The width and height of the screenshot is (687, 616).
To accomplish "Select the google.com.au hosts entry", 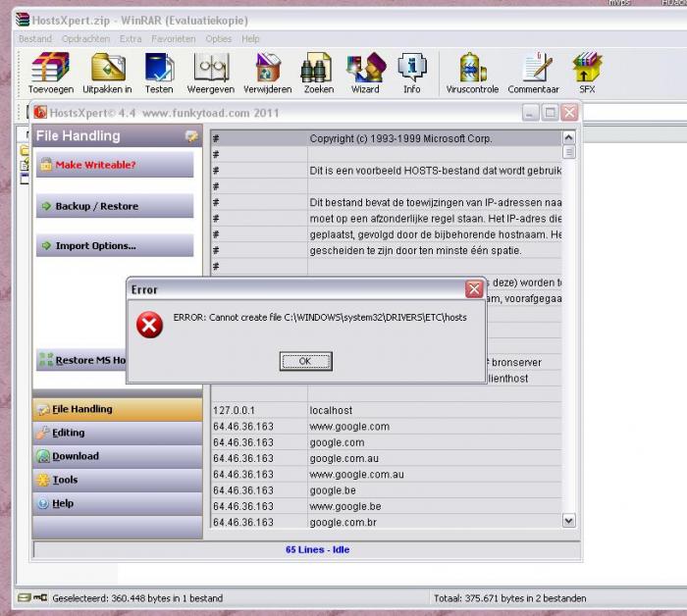I will (x=387, y=458).
